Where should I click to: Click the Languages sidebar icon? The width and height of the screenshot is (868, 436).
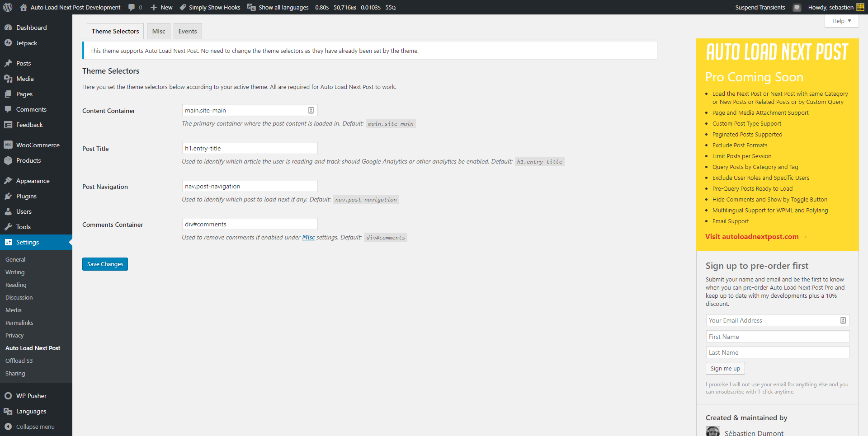(8, 411)
